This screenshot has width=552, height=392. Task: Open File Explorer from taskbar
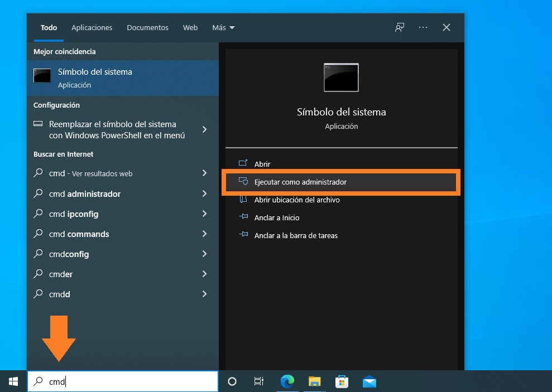click(315, 381)
